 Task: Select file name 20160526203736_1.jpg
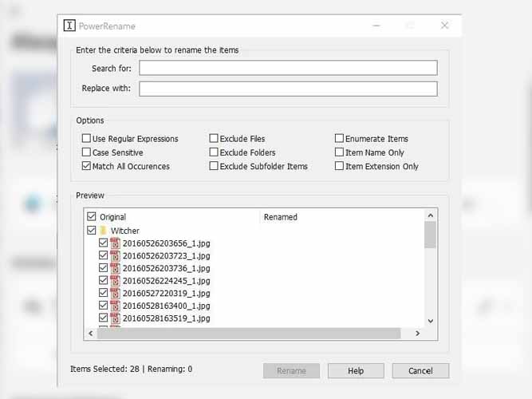[x=166, y=269]
